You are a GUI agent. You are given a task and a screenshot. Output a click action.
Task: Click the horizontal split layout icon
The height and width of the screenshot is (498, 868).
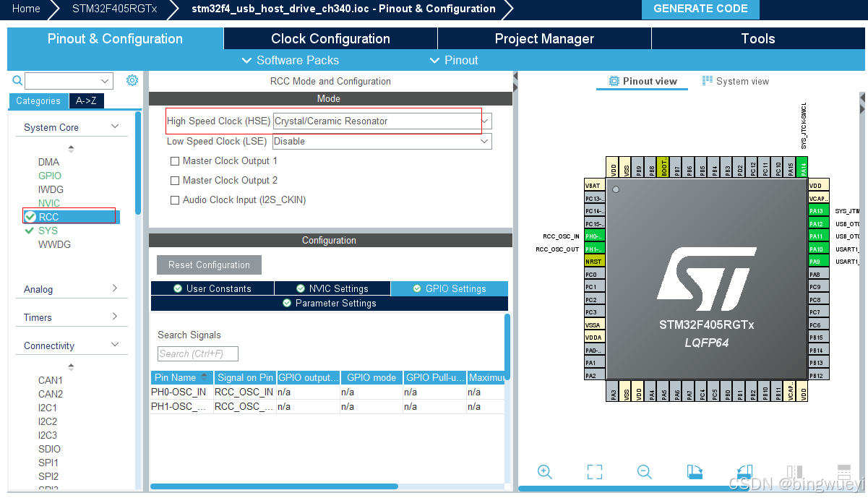tap(843, 472)
